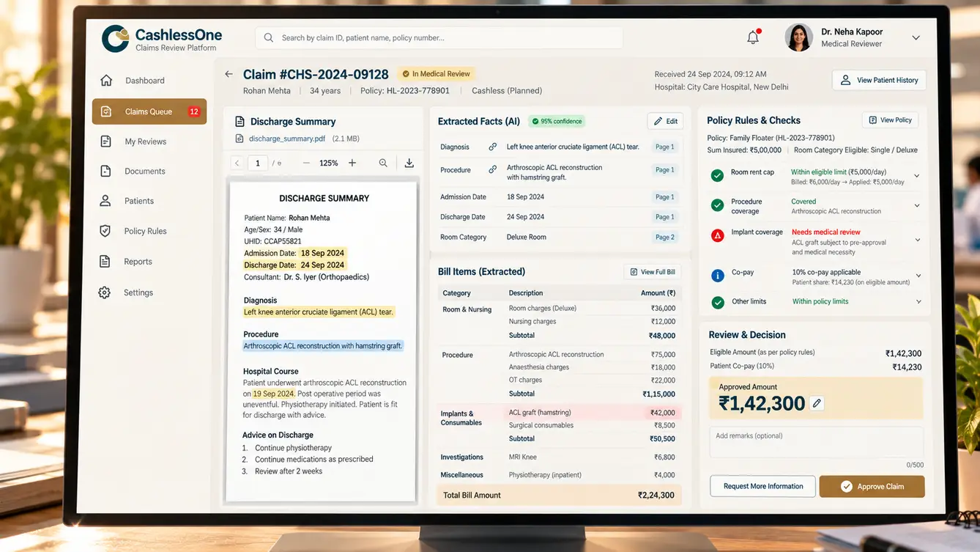The height and width of the screenshot is (552, 980).
Task: Click Request More Information button
Action: click(763, 486)
